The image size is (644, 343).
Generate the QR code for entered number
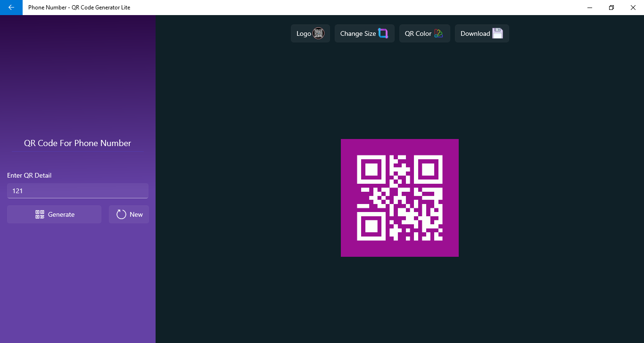(x=54, y=214)
